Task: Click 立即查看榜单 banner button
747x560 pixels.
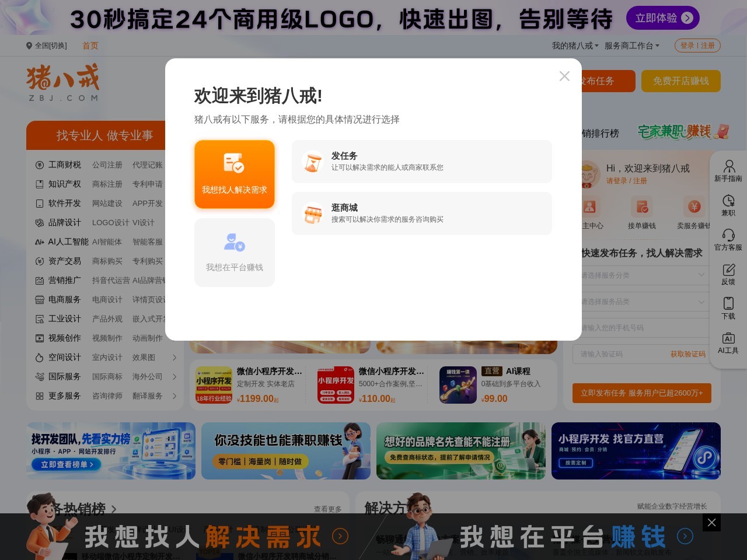Action: click(67, 464)
